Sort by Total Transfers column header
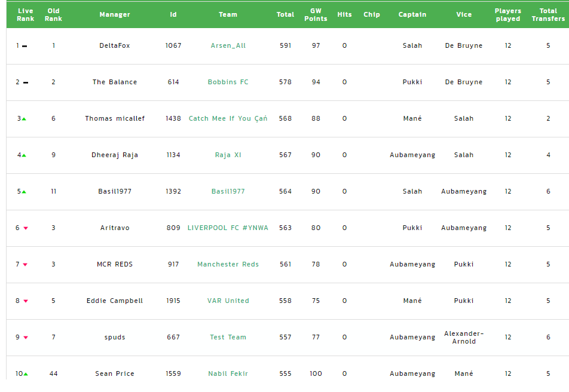Viewport: 569px width, 392px height. (x=548, y=15)
